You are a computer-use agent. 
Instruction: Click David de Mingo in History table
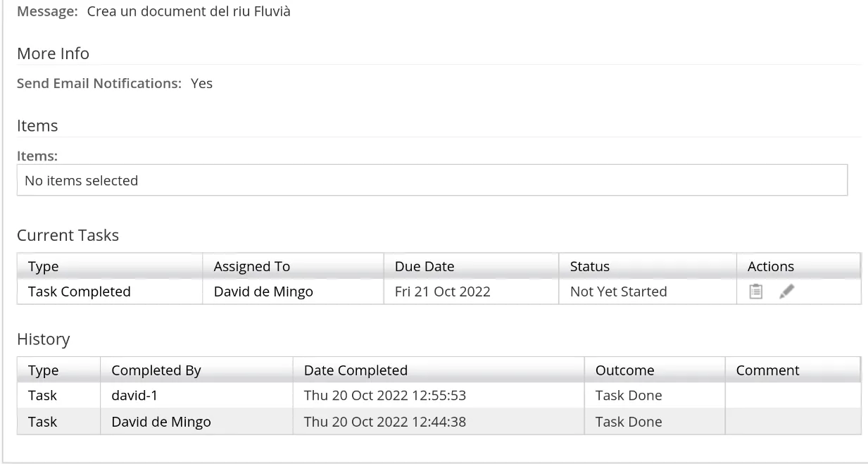(161, 422)
